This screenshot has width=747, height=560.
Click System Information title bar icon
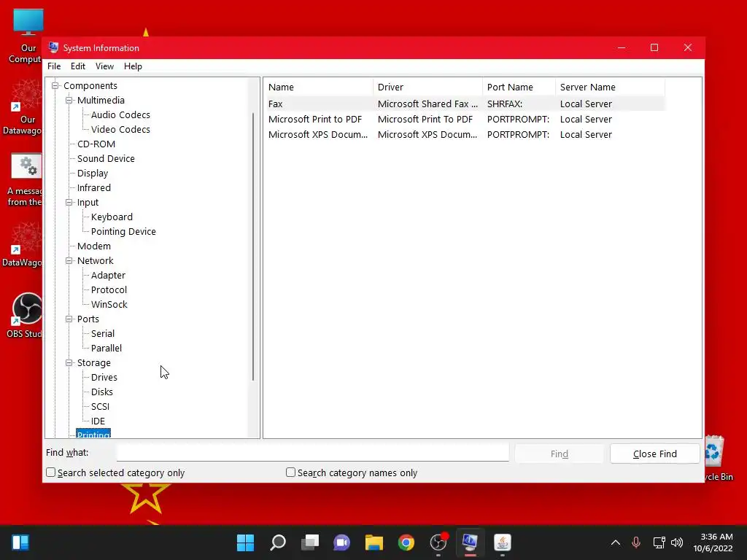click(53, 47)
